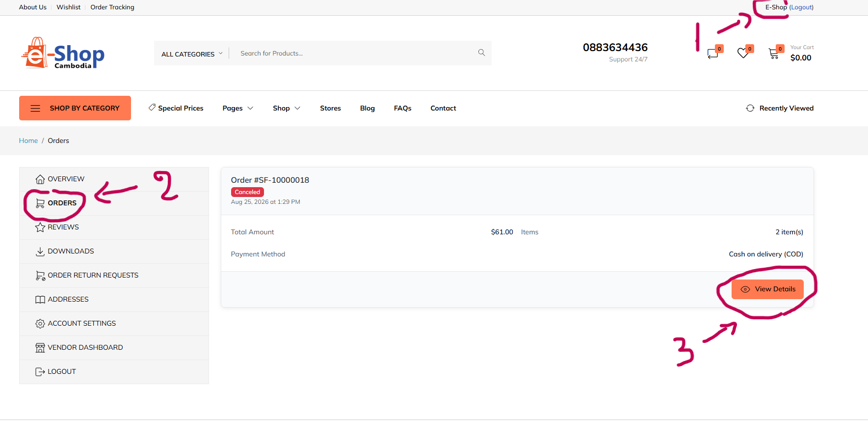Click the search magnifier icon
868x421 pixels.
[x=481, y=53]
